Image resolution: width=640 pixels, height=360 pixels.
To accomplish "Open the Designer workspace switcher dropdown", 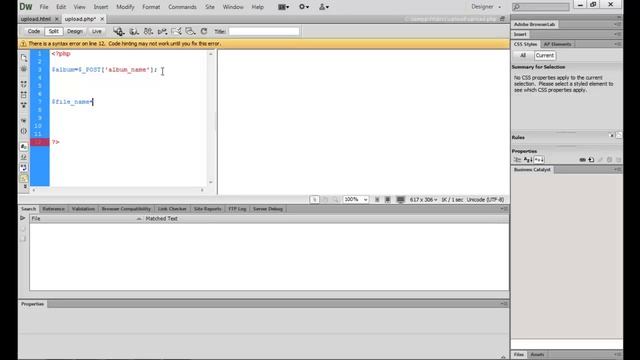I will 486,7.
